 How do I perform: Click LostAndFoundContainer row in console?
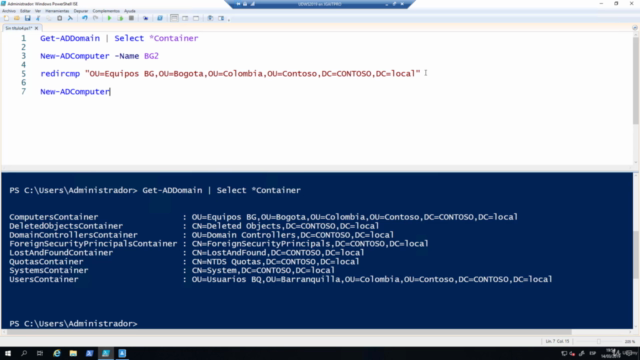[x=187, y=253]
